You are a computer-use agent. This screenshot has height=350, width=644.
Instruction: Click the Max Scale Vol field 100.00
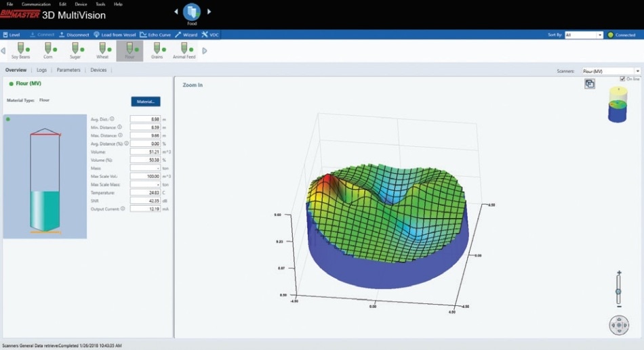tap(145, 176)
